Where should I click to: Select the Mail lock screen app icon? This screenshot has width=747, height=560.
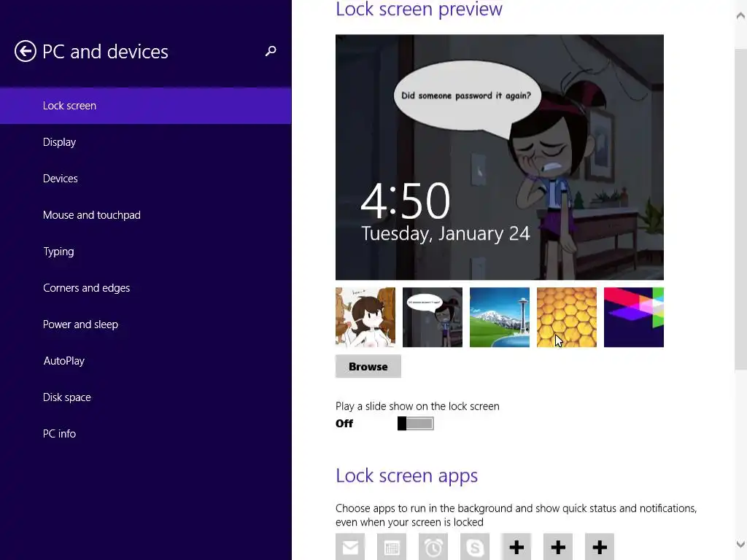(350, 547)
